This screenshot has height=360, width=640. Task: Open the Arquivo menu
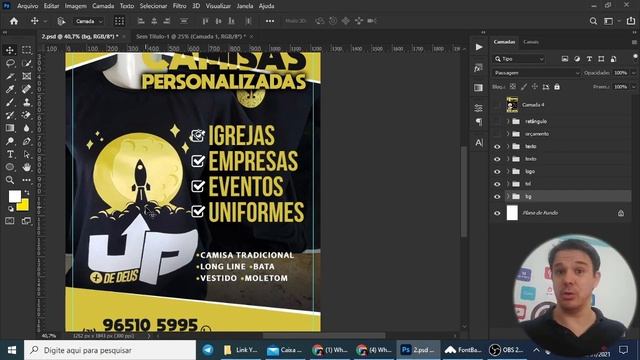coord(27,6)
